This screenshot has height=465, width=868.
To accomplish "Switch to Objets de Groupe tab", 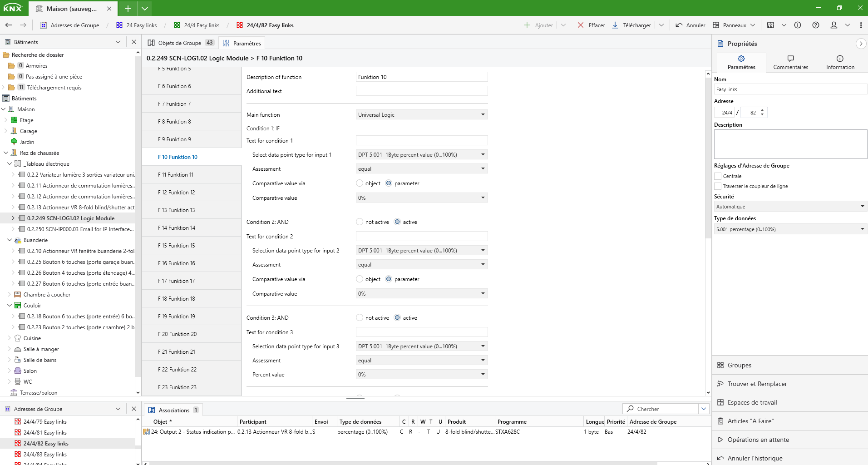I will coord(180,43).
